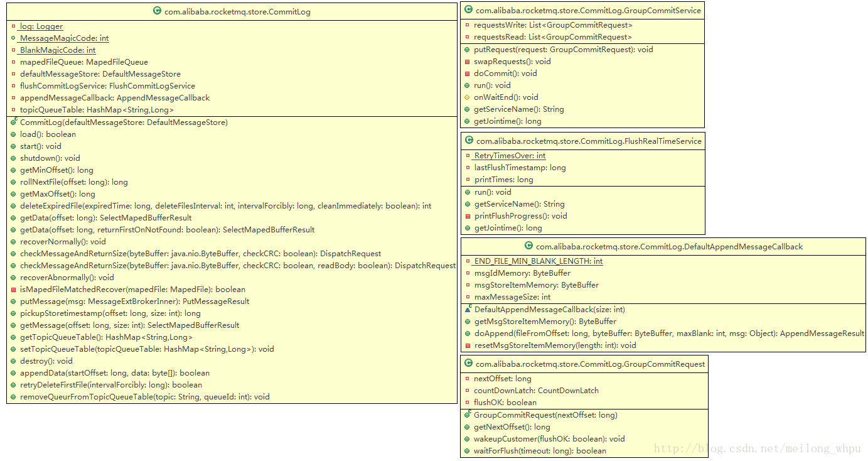
Task: Click the public method icon beside doAppend(fileFromOffset
Action: 467,334
